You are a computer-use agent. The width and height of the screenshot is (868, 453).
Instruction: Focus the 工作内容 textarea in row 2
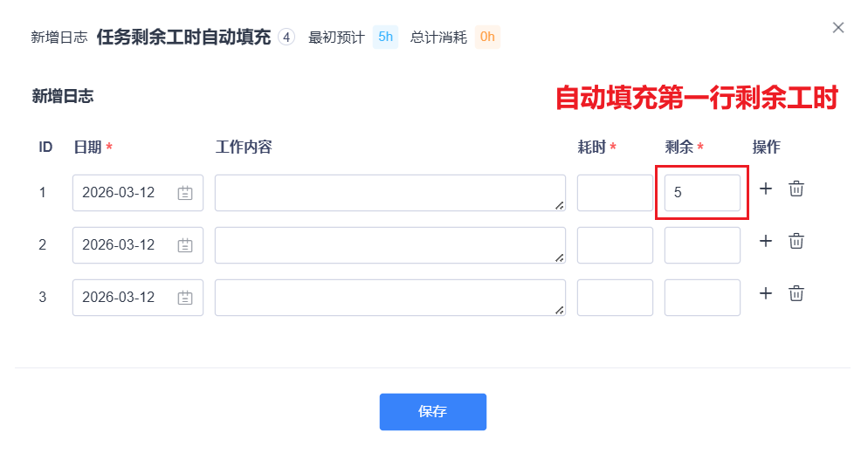coord(389,245)
